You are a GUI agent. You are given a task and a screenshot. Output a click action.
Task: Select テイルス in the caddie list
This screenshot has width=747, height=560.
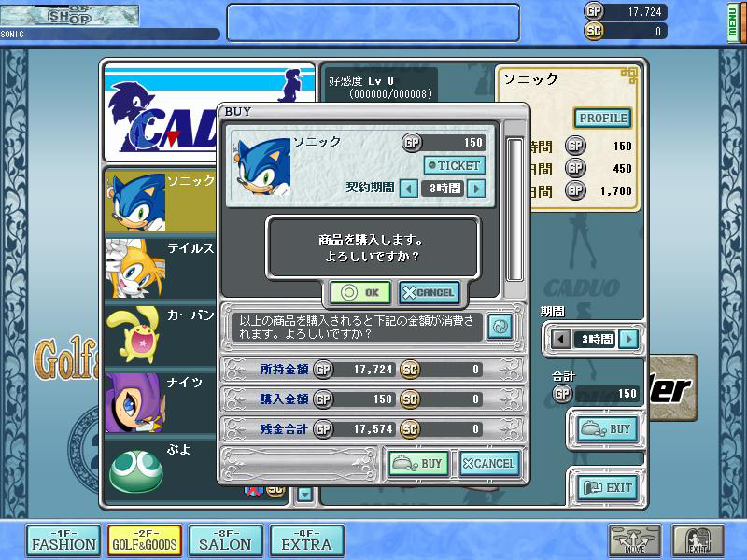(x=161, y=268)
